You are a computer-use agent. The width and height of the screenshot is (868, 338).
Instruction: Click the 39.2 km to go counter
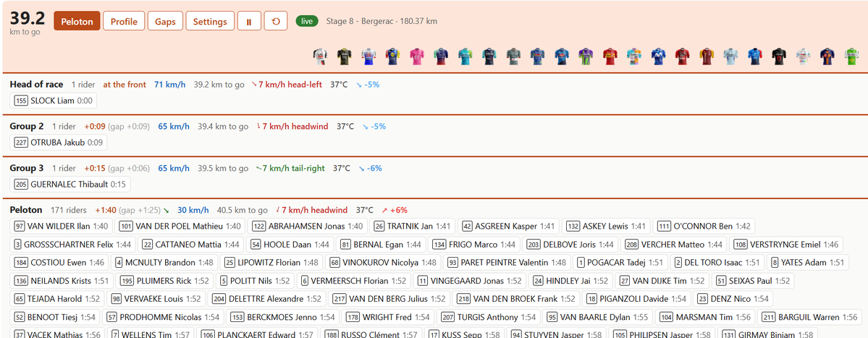pos(27,22)
